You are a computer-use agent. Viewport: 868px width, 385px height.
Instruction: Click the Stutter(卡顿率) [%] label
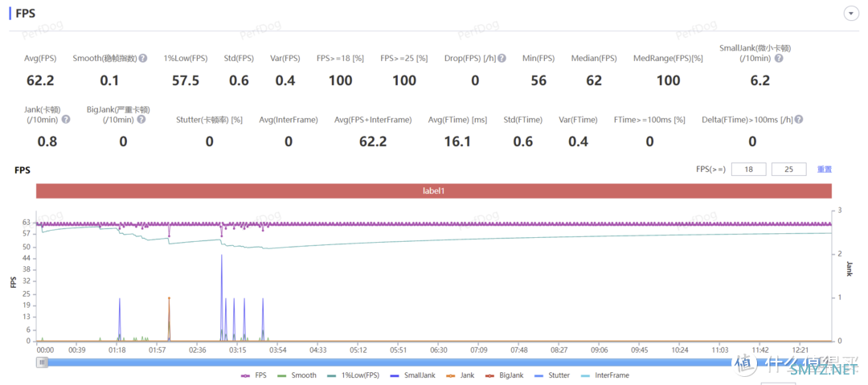click(209, 120)
